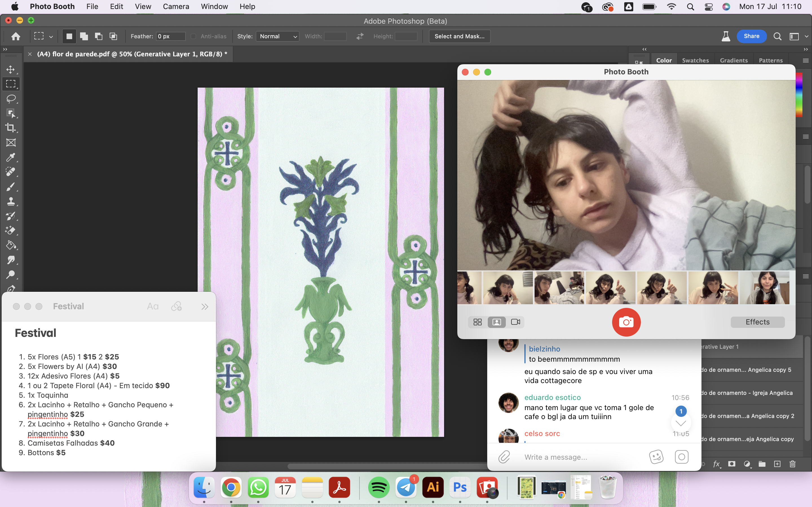
Task: Select the Clone Stamp tool
Action: click(x=11, y=201)
